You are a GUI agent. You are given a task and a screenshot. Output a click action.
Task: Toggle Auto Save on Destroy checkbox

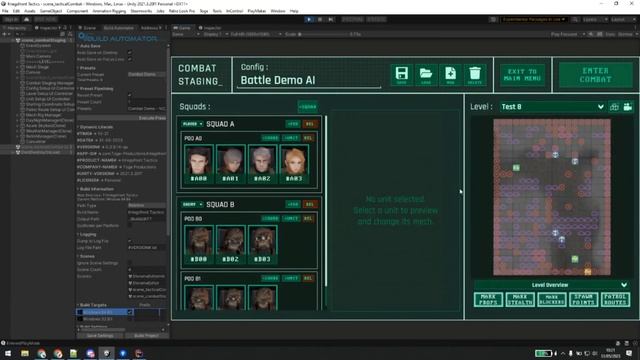[x=130, y=53]
